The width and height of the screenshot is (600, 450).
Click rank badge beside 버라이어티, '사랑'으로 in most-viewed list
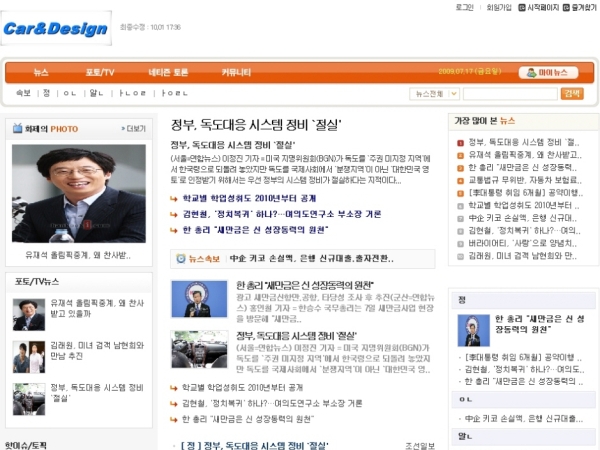tap(460, 244)
